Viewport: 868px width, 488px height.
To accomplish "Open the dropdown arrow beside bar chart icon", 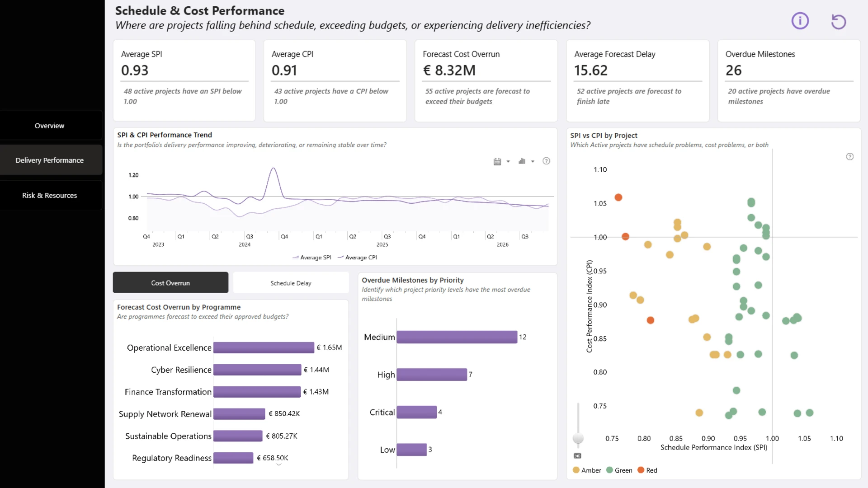I will [533, 161].
